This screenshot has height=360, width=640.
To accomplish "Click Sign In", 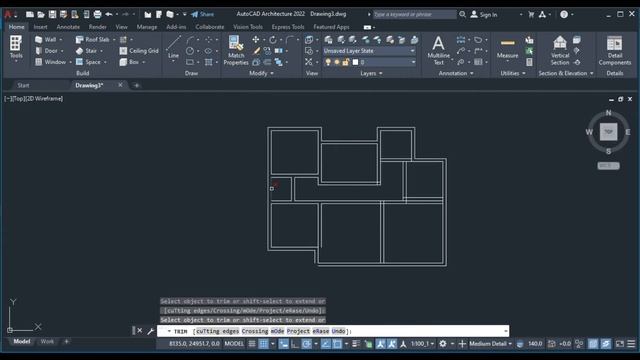I will coord(484,14).
